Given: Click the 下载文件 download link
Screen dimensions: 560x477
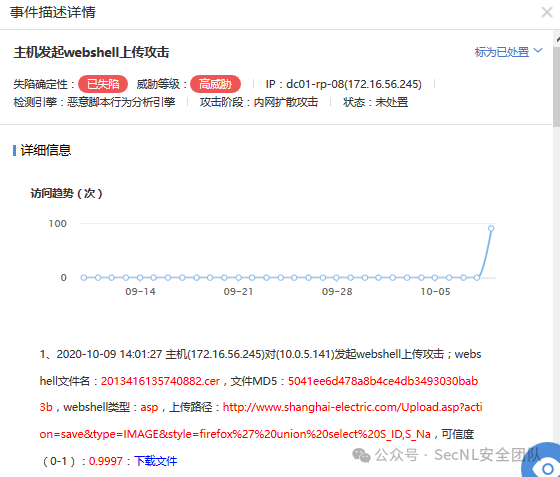Looking at the screenshot, I should click(156, 461).
